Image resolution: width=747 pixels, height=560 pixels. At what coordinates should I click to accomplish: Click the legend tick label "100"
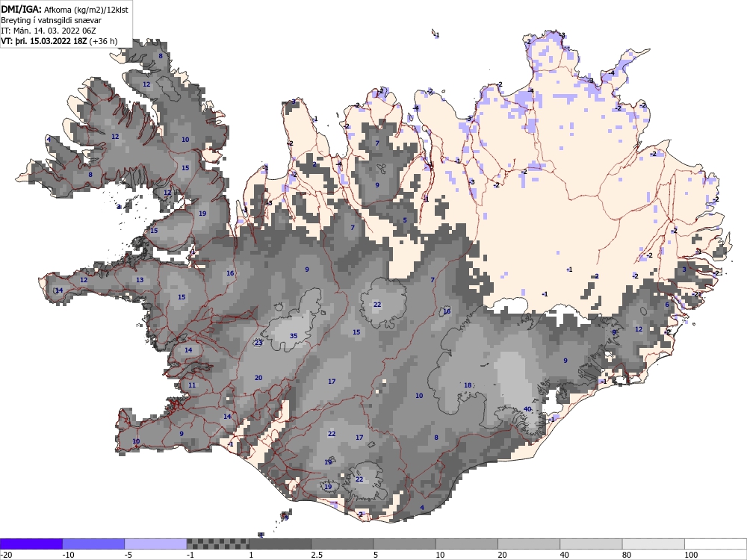691,555
